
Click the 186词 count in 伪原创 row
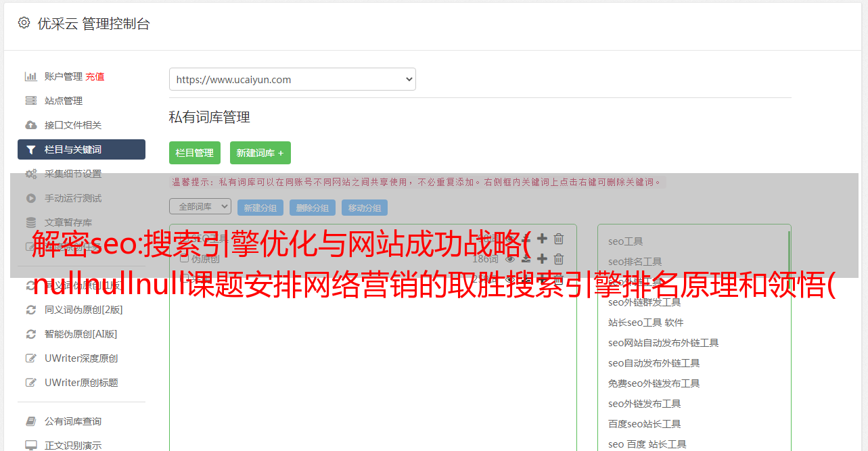[x=486, y=259]
